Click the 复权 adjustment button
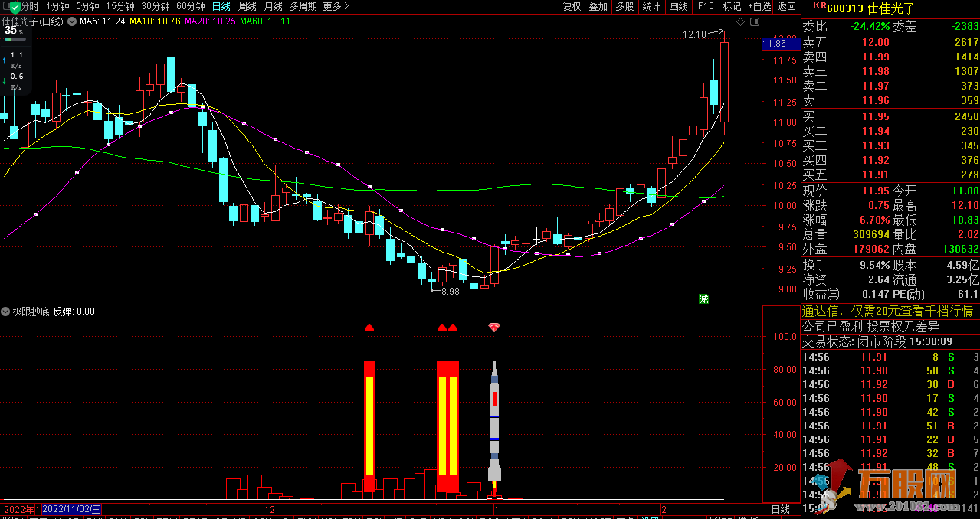This screenshot has width=980, height=519. click(572, 6)
